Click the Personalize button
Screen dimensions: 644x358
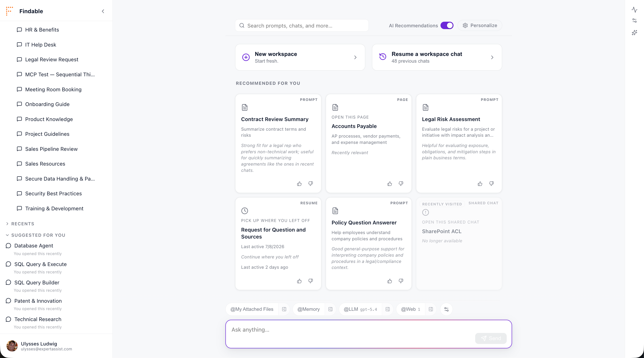click(480, 26)
